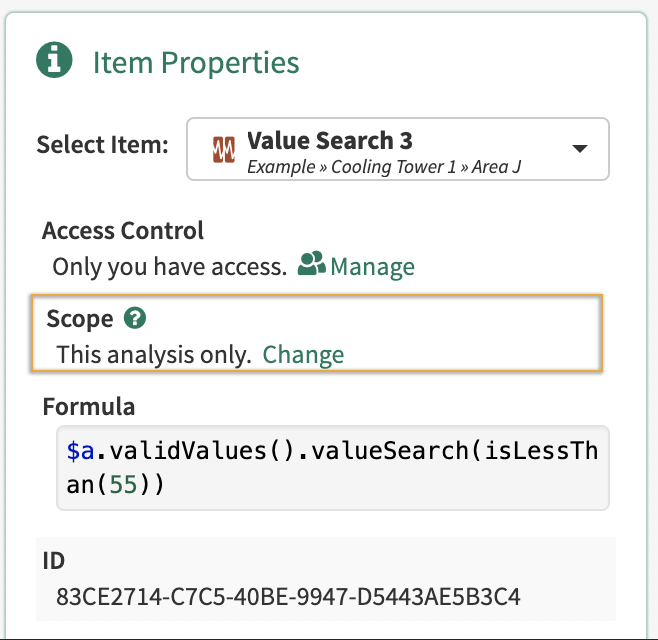
Task: Click the Item Properties info icon
Action: 55,61
